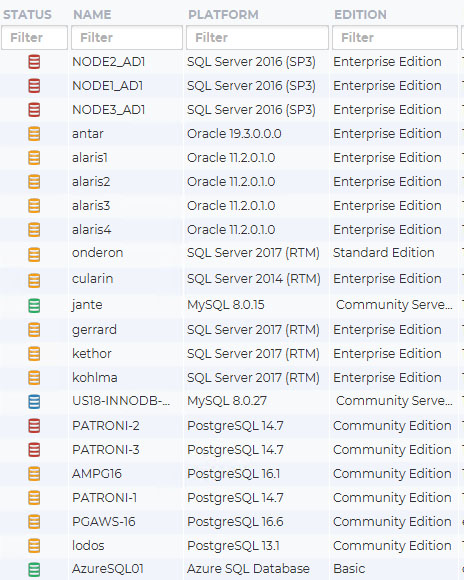
Task: Click the red status icon for NODE2_AD1
Action: tap(34, 62)
